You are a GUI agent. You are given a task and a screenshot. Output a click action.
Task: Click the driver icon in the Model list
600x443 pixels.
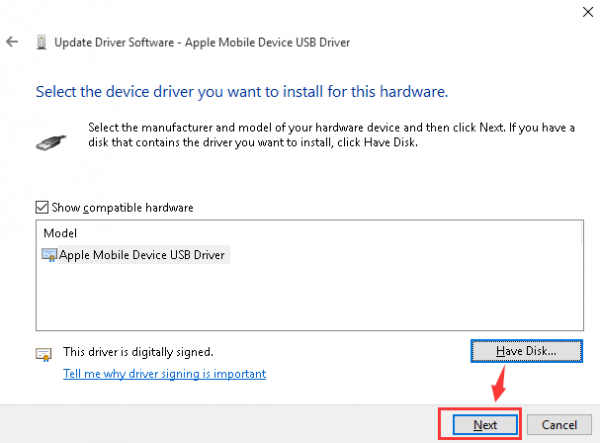[x=50, y=255]
